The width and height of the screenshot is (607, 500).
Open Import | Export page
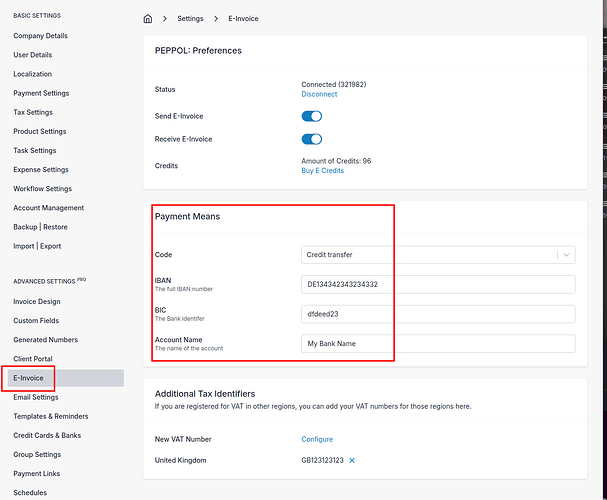pos(37,246)
